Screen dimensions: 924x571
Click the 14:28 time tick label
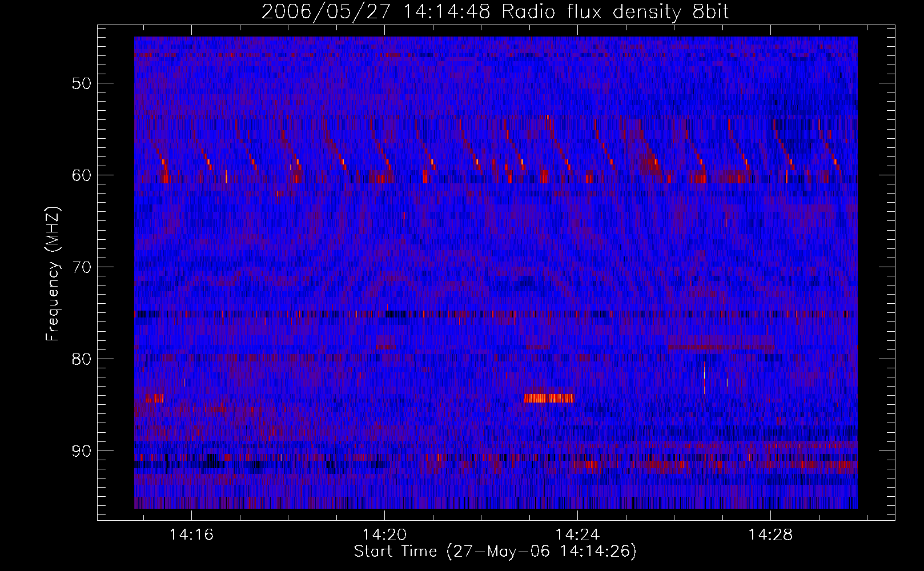[x=770, y=535]
